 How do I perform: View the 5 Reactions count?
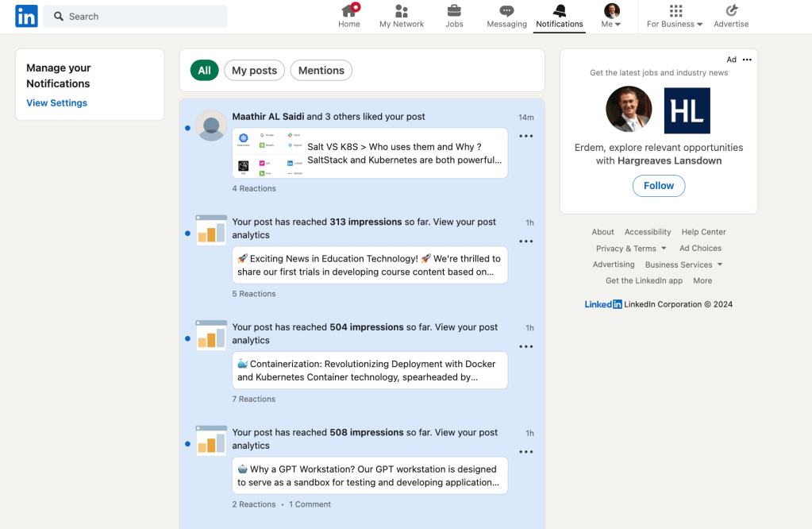[254, 294]
